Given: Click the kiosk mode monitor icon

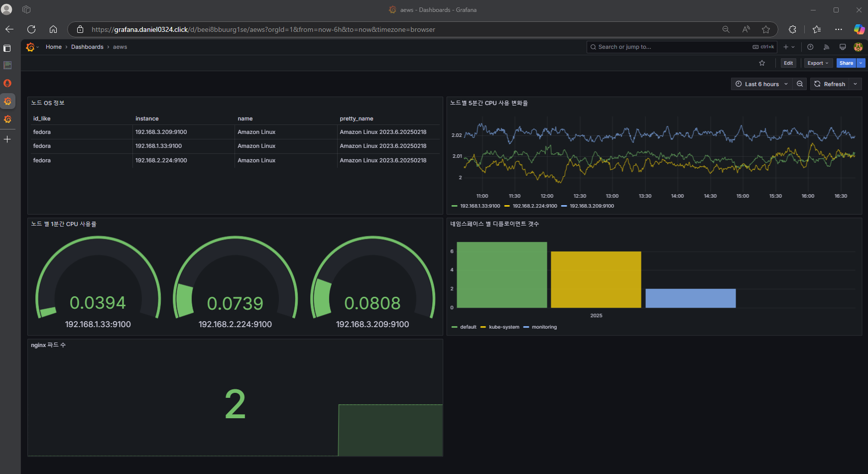Looking at the screenshot, I should (843, 47).
